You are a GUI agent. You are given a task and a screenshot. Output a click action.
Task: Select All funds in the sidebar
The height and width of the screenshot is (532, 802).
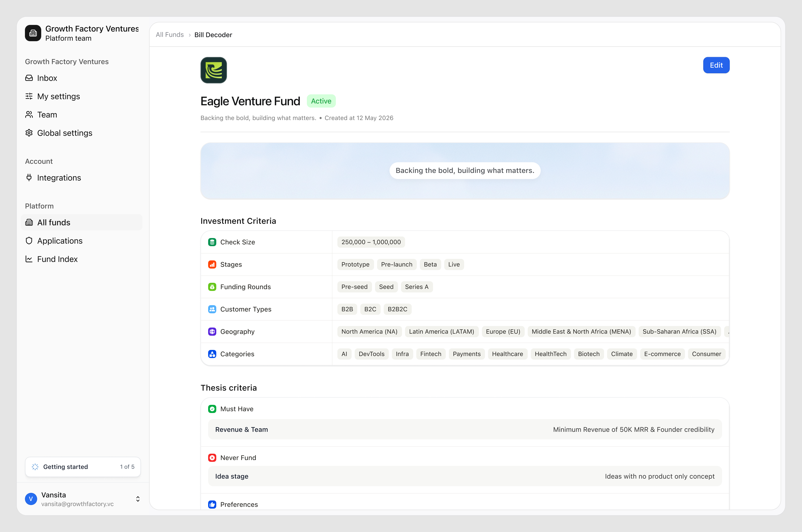click(x=81, y=223)
